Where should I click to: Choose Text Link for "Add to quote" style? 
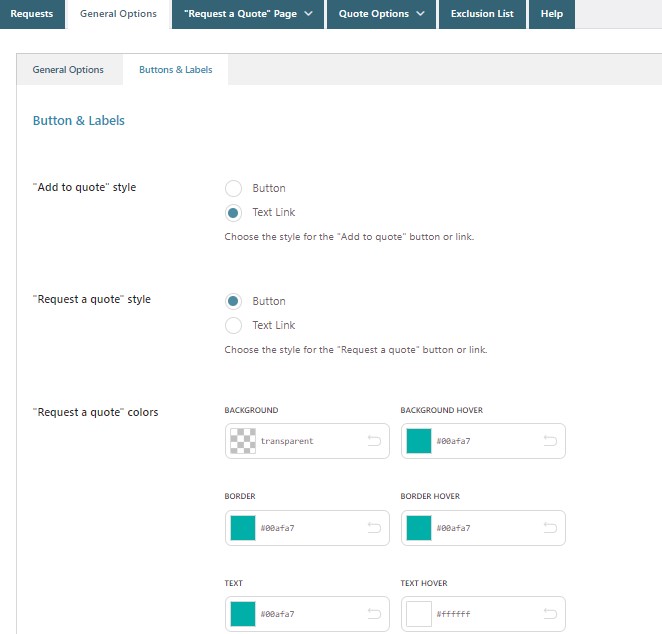click(234, 212)
